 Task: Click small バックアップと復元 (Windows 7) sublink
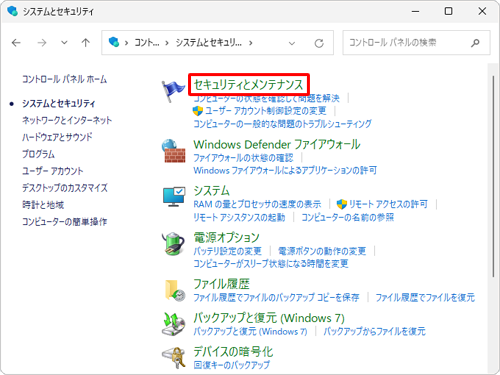click(250, 331)
